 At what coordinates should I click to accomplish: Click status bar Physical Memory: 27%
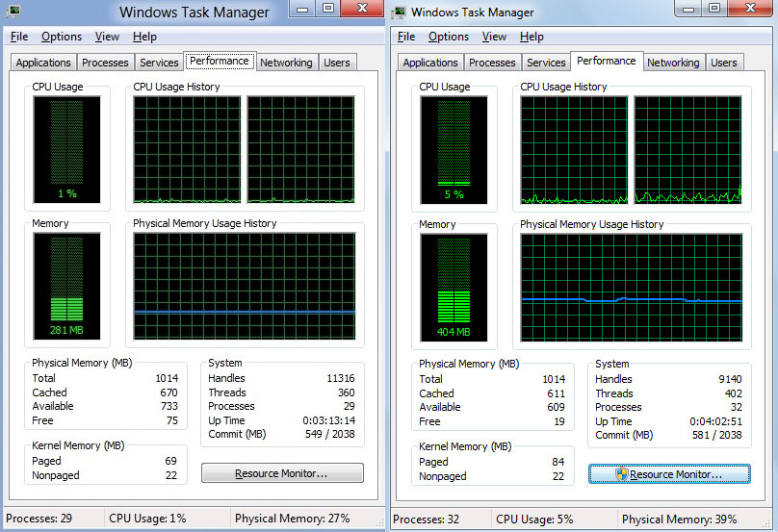[293, 519]
